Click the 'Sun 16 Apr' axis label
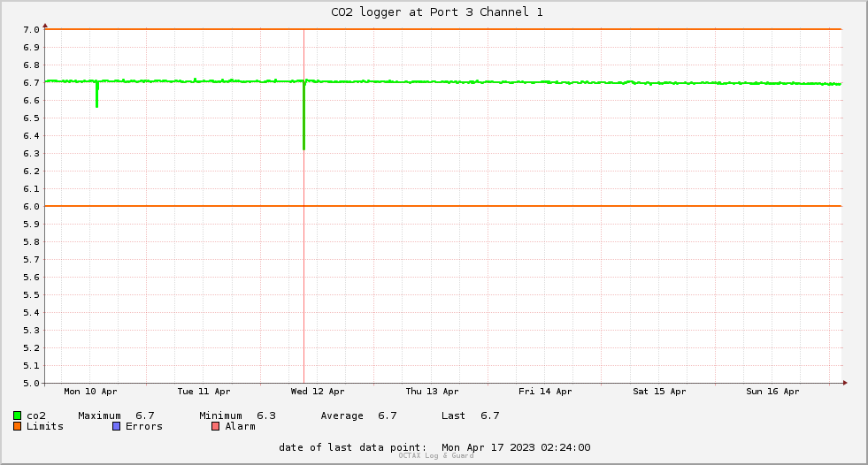 (x=772, y=392)
